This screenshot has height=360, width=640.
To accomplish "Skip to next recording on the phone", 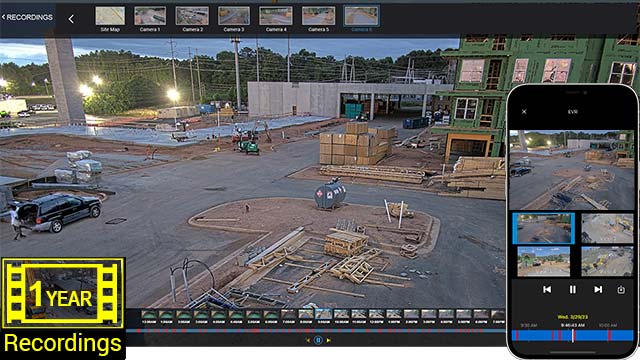I will click(598, 289).
